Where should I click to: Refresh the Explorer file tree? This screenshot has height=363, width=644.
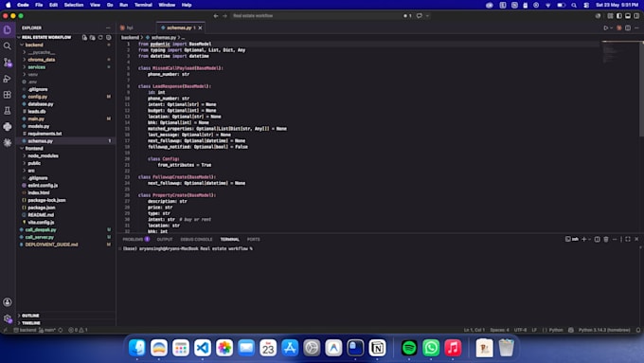tap(100, 37)
